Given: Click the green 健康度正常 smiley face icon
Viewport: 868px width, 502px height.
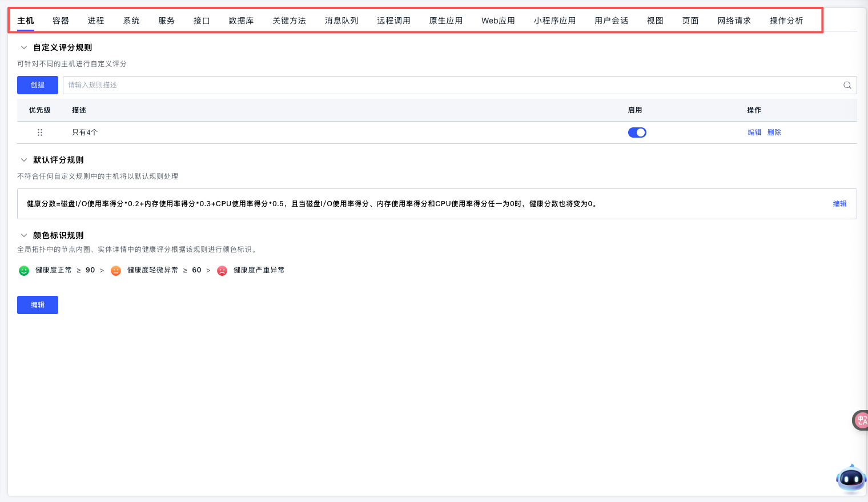Looking at the screenshot, I should [x=24, y=271].
